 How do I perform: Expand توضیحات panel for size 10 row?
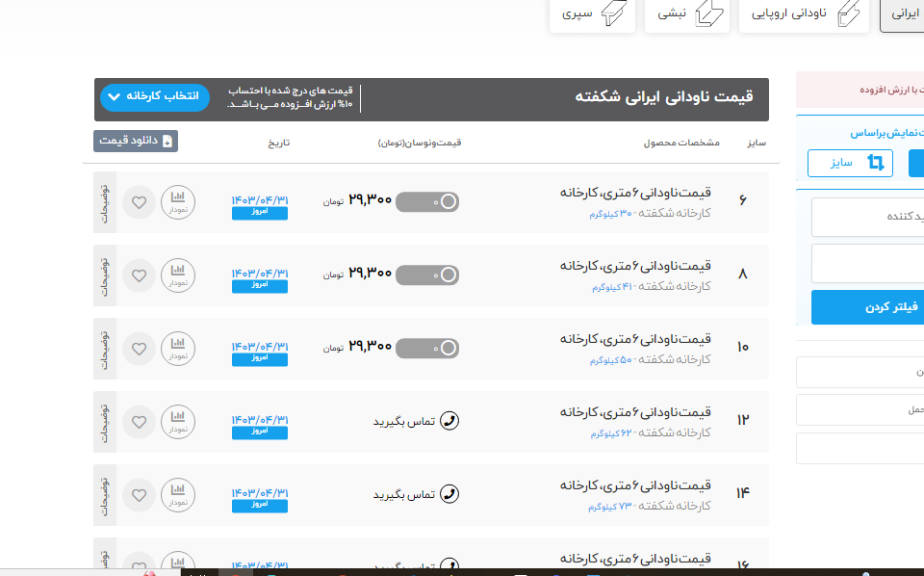pos(105,349)
